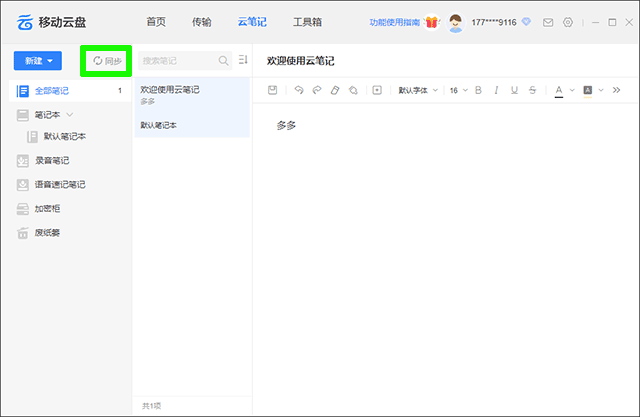
Task: Open the settings gear icon
Action: pyautogui.click(x=568, y=22)
